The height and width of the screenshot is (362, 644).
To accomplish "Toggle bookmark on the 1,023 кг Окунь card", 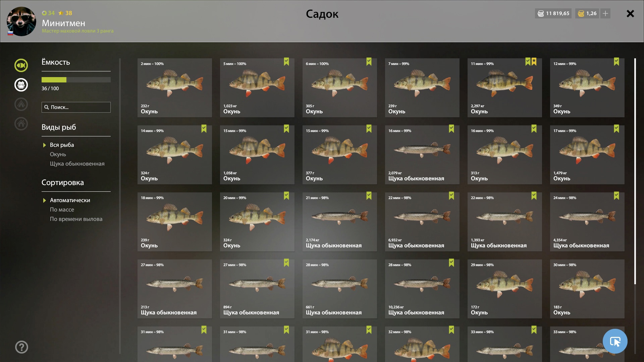I will click(x=286, y=62).
